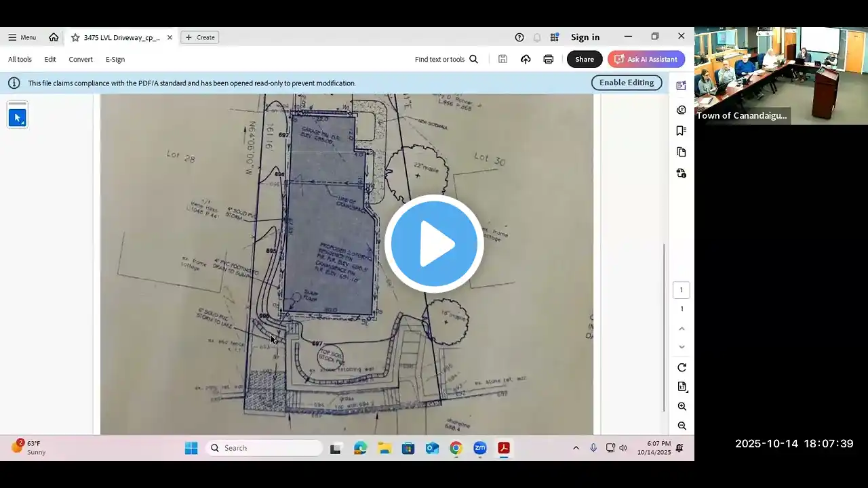Zoom in using the magnifier plus icon
Viewport: 868px width, 488px height.
point(682,407)
